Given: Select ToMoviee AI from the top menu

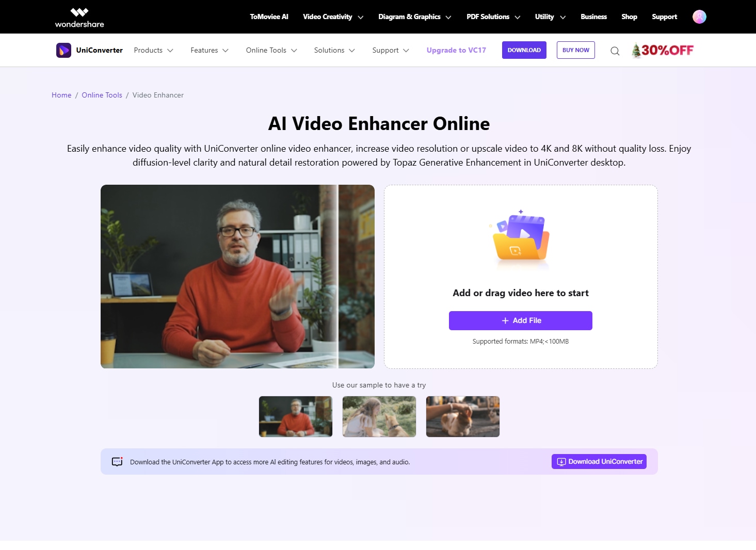Looking at the screenshot, I should tap(268, 17).
